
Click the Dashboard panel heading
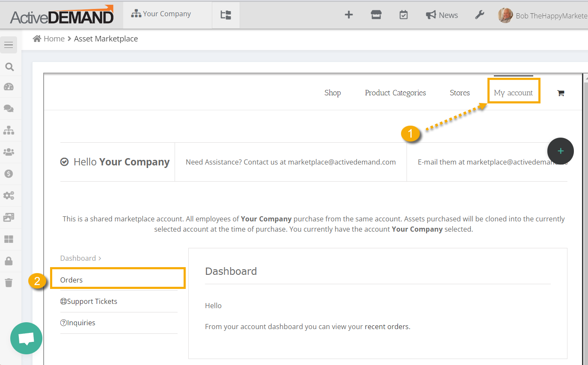coord(231,271)
